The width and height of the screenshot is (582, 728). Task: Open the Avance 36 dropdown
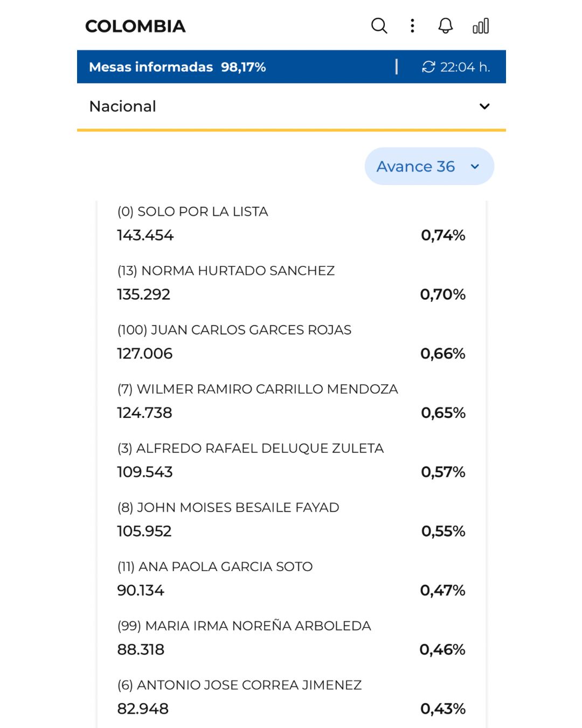[x=429, y=166]
